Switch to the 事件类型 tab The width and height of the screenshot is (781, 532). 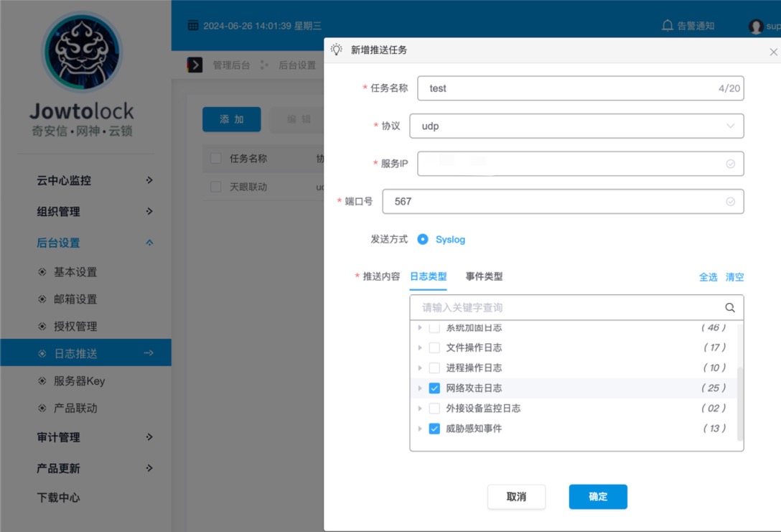(484, 276)
